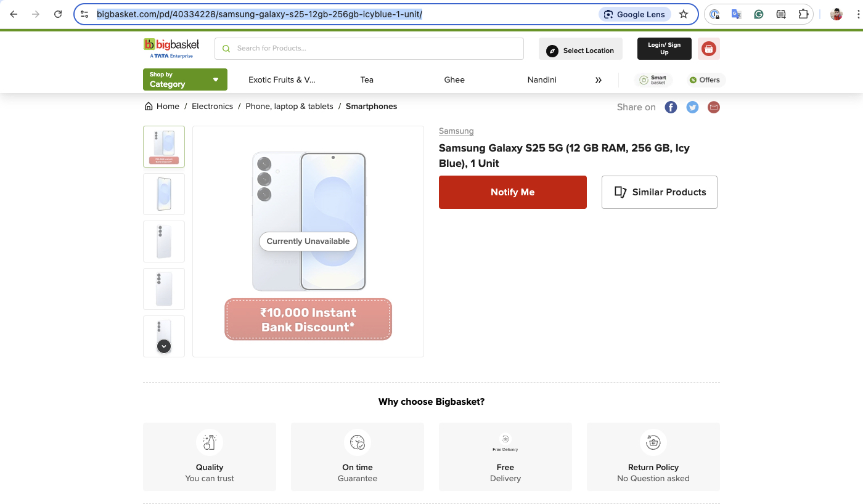This screenshot has width=863, height=504.
Task: Select second product thumbnail image
Action: point(164,194)
